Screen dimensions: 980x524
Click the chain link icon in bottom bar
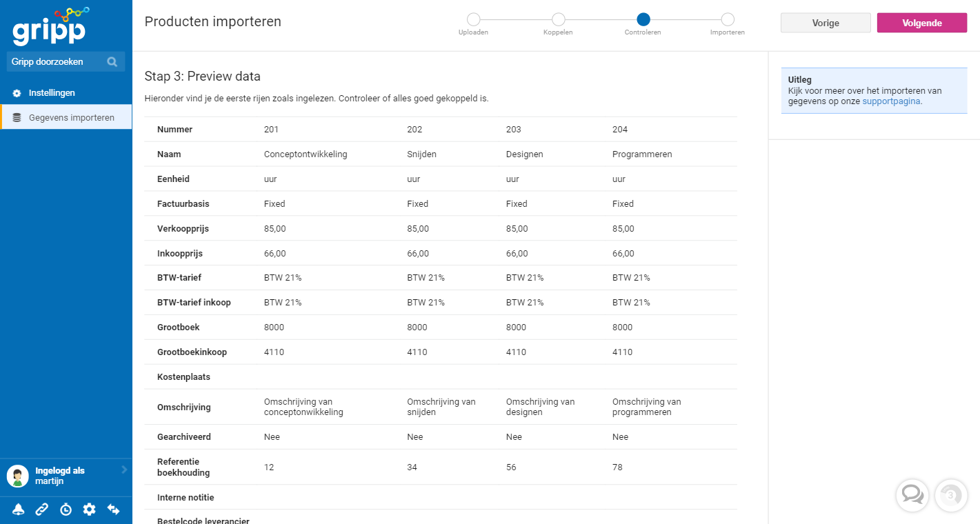(x=42, y=510)
